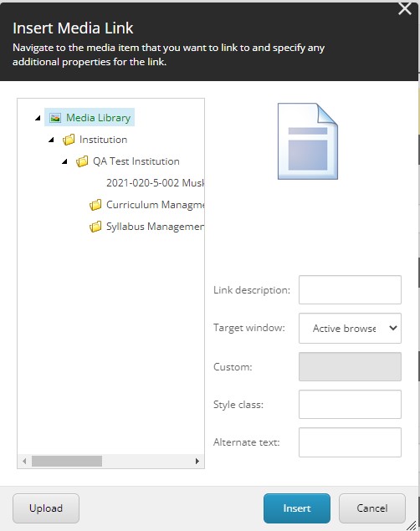Click the Insert button
Image resolution: width=420 pixels, height=531 pixels.
point(297,508)
